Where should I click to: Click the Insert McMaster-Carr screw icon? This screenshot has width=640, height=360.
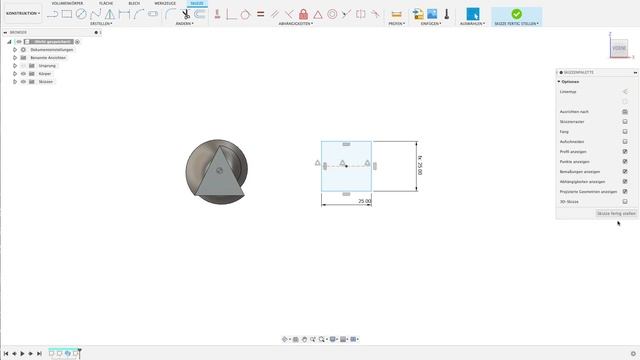pyautogui.click(x=447, y=14)
